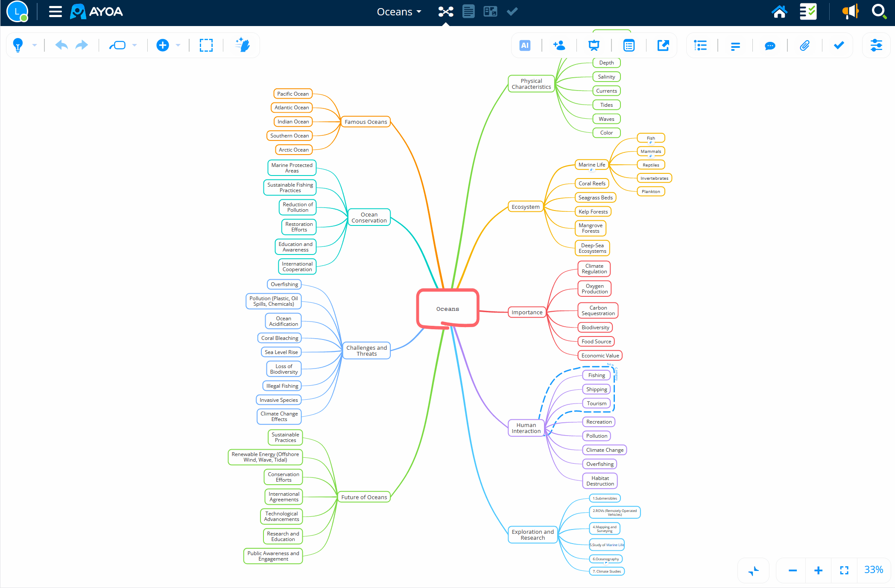Click the Plankton node
895x588 pixels.
click(651, 191)
